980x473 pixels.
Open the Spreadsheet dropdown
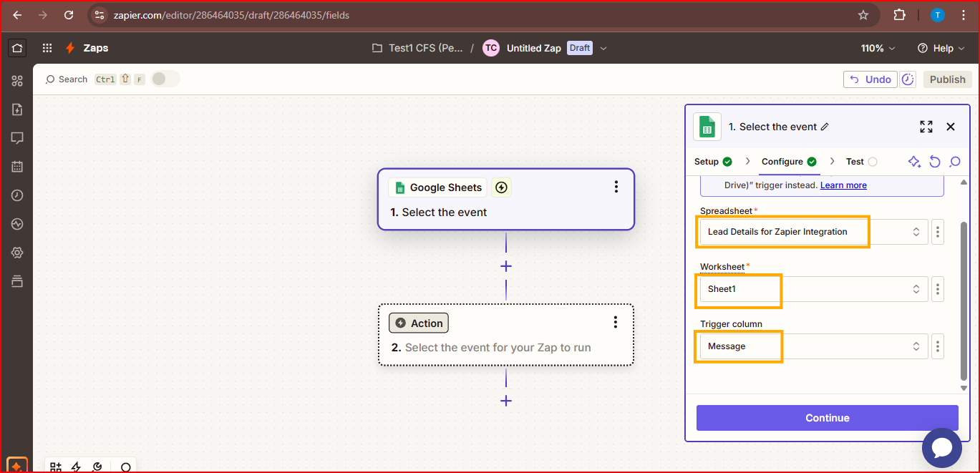tap(814, 232)
